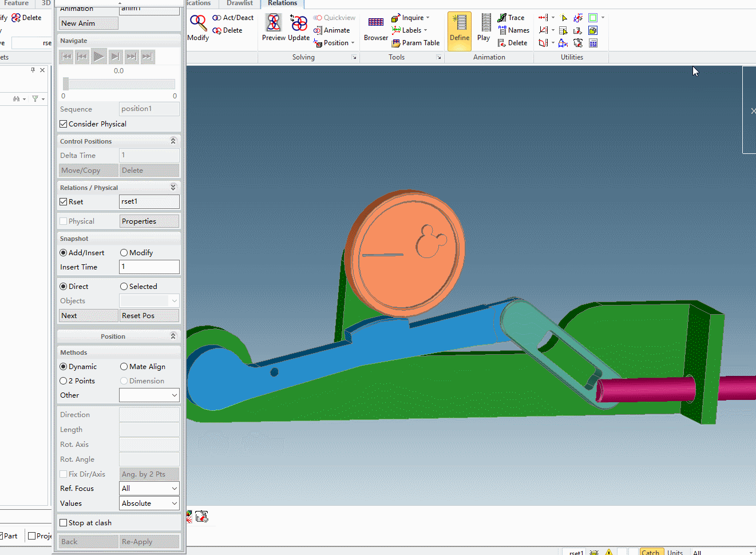Click the Reset Pos button
This screenshot has height=555, width=756.
(149, 315)
